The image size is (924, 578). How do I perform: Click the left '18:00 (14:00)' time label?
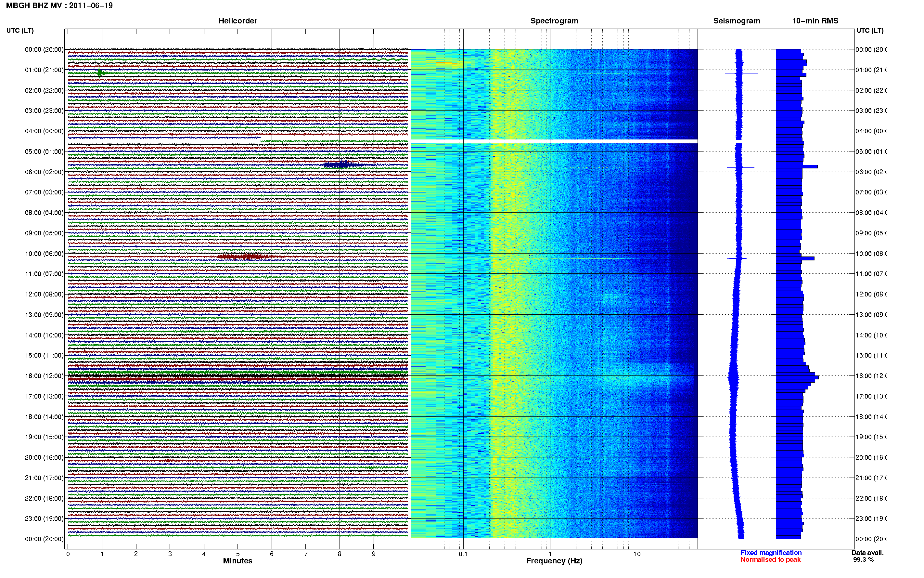[x=44, y=417]
